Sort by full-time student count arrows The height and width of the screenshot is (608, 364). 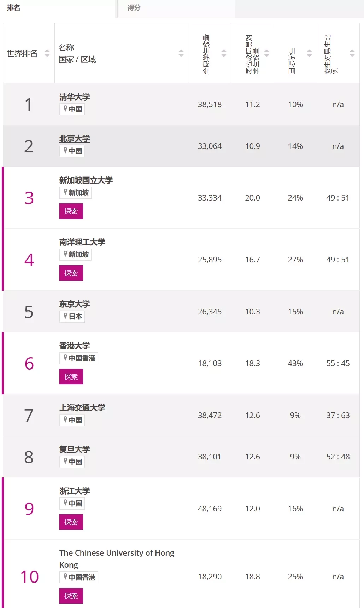(224, 53)
